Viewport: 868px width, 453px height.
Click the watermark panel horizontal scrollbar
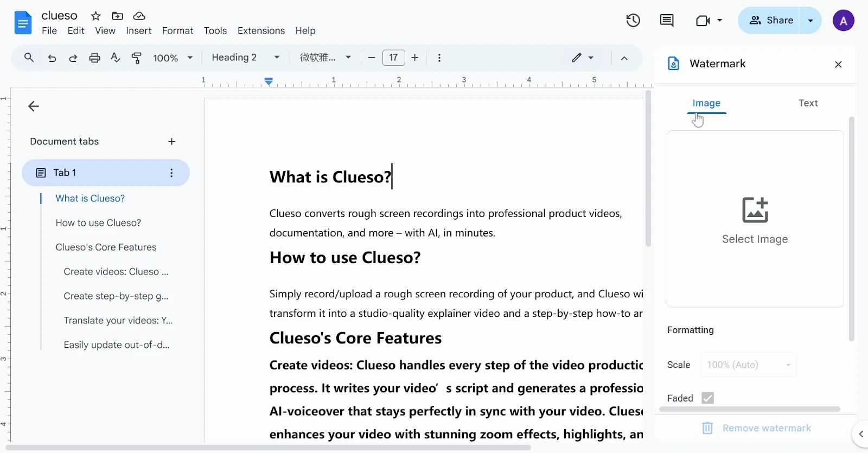pos(749,409)
